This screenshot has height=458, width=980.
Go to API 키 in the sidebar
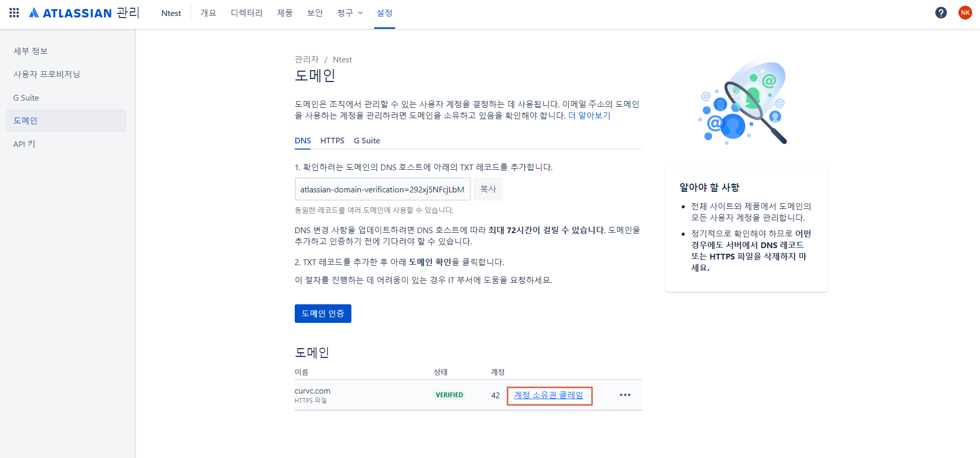[24, 144]
